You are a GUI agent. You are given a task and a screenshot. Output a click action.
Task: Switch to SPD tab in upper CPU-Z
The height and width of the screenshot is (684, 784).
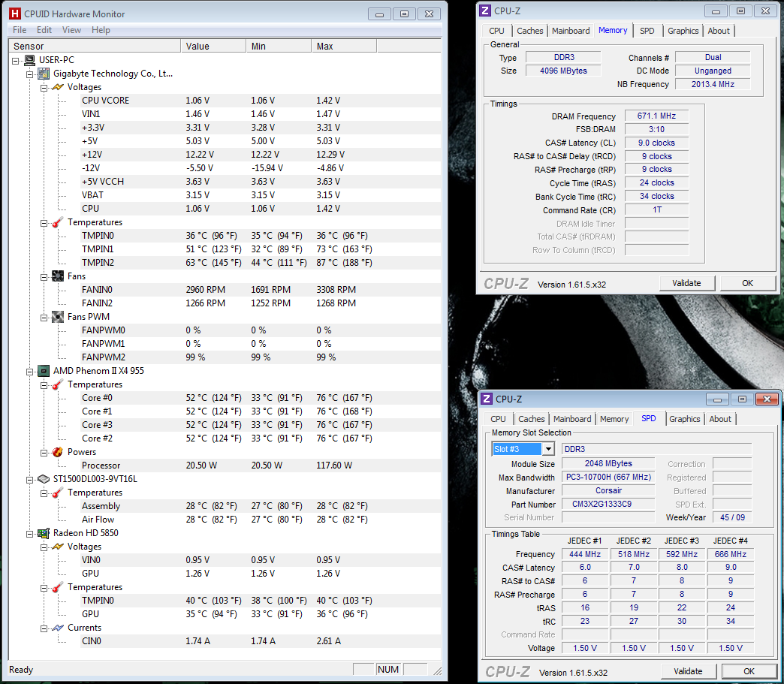pos(647,31)
